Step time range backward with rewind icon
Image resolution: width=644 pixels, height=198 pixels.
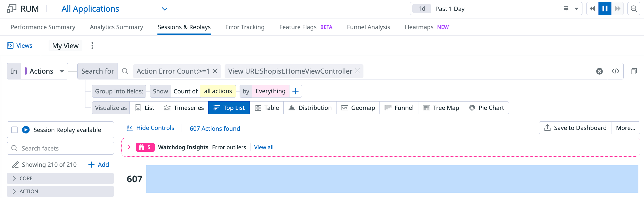(592, 9)
